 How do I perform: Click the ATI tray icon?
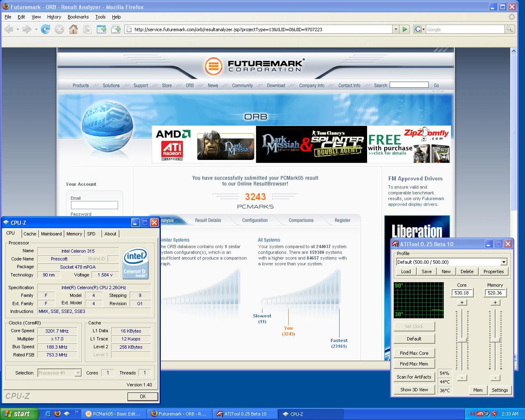pyautogui.click(x=479, y=414)
